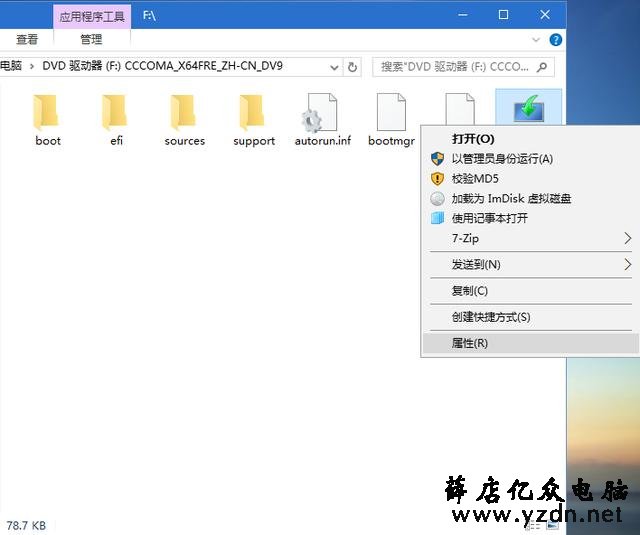The height and width of the screenshot is (535, 640).
Task: Select the support folder
Action: pos(253,120)
